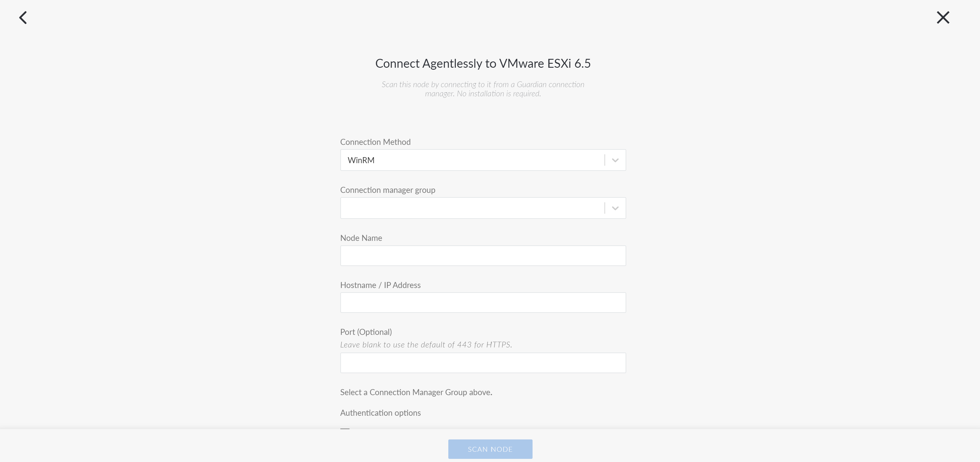Expand the Connection Method chevron
Viewport: 980px width, 462px height.
coord(615,160)
